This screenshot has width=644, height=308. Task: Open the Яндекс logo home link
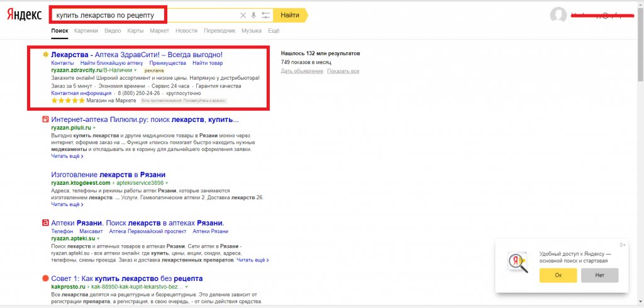[x=24, y=15]
